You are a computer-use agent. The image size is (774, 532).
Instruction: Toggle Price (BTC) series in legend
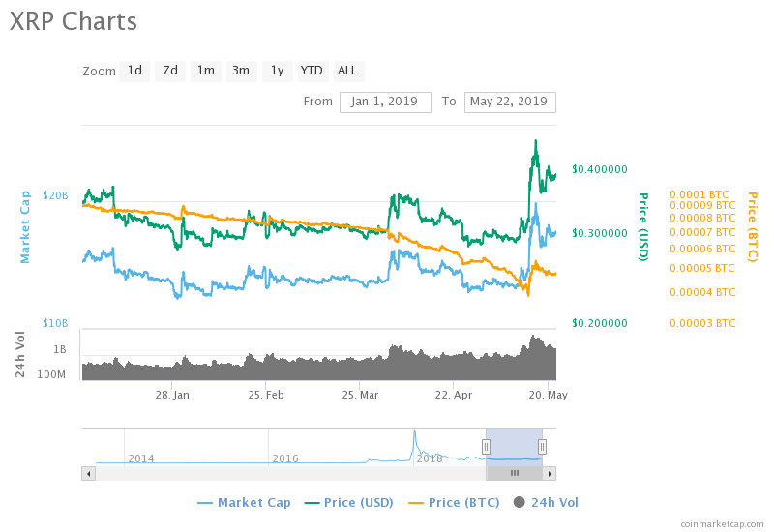[x=454, y=502]
